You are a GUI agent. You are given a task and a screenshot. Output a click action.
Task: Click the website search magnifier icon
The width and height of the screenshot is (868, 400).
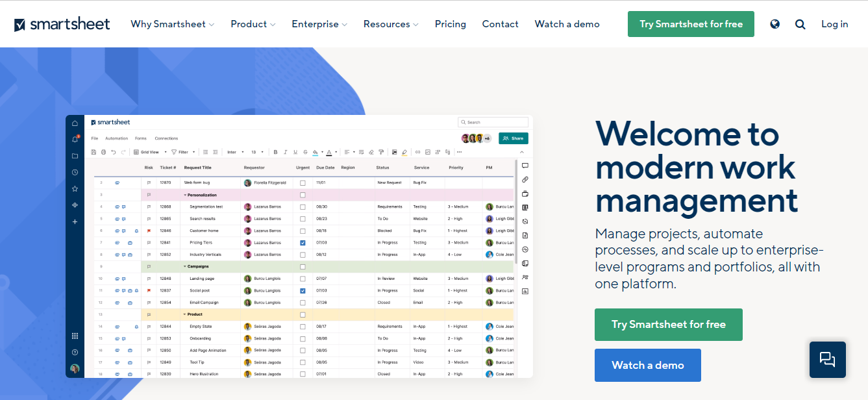(800, 24)
